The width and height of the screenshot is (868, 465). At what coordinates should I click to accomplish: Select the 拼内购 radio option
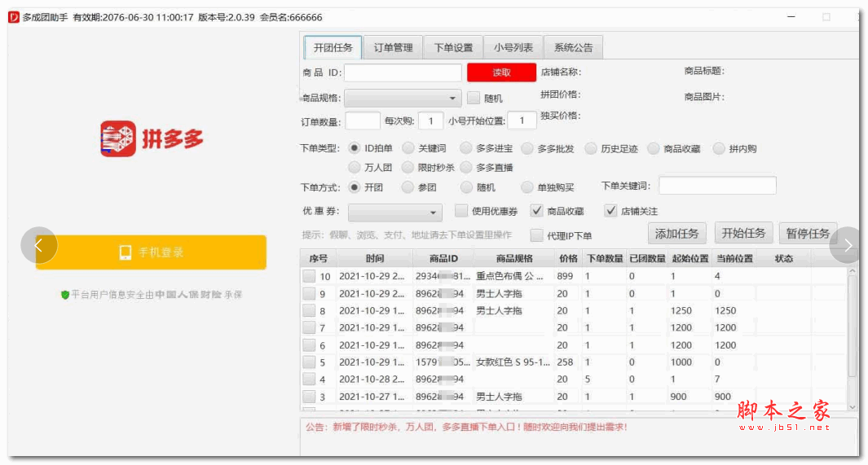tap(719, 148)
